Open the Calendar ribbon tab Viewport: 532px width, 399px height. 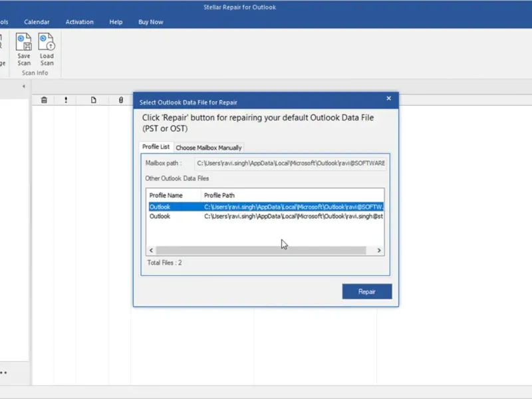[x=37, y=22]
